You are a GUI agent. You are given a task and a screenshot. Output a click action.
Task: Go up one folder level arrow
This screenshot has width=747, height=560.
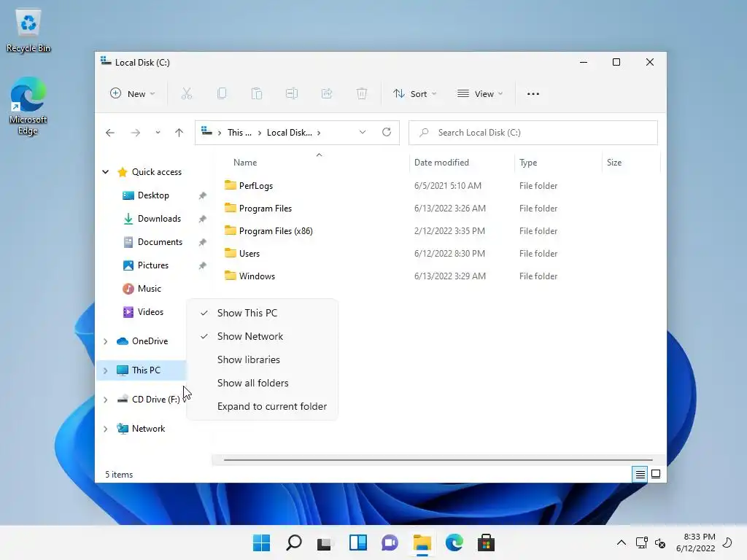[179, 133]
